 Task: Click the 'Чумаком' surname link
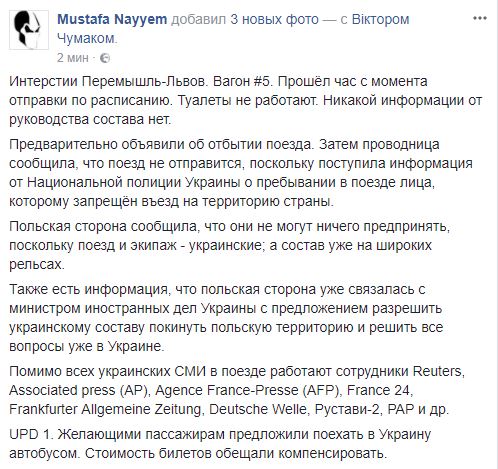coord(86,38)
